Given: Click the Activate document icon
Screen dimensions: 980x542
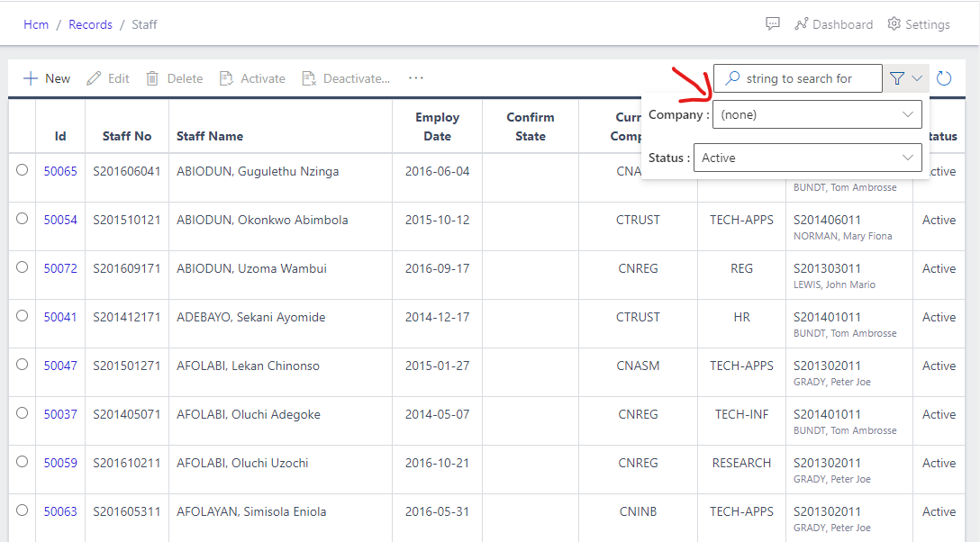Looking at the screenshot, I should point(226,78).
